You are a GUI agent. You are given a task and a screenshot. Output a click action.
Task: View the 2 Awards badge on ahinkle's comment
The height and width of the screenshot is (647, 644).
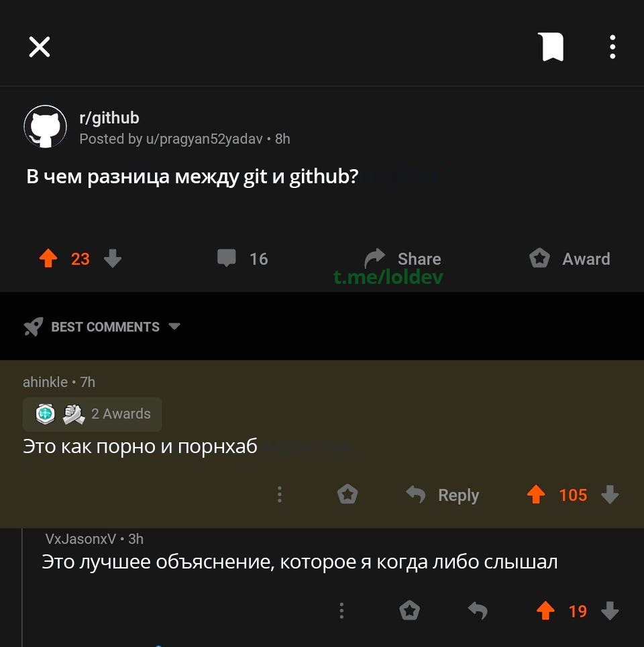[93, 414]
